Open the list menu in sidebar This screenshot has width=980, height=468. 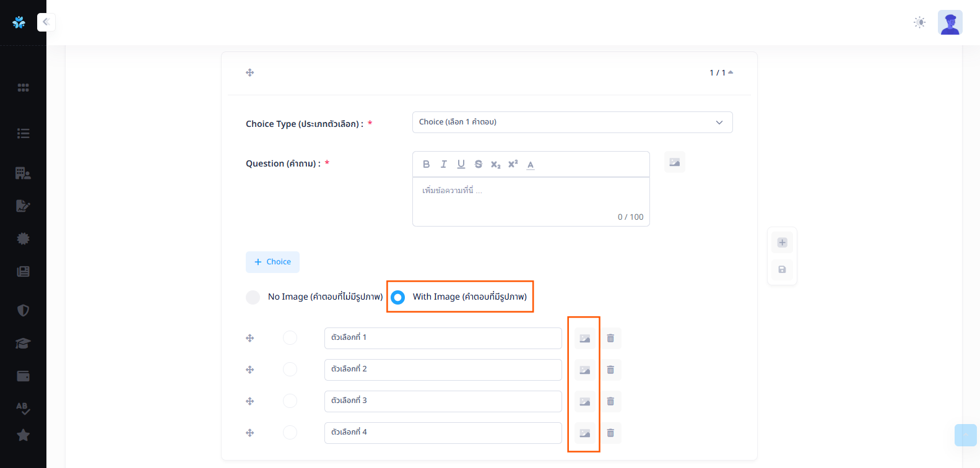point(23,133)
